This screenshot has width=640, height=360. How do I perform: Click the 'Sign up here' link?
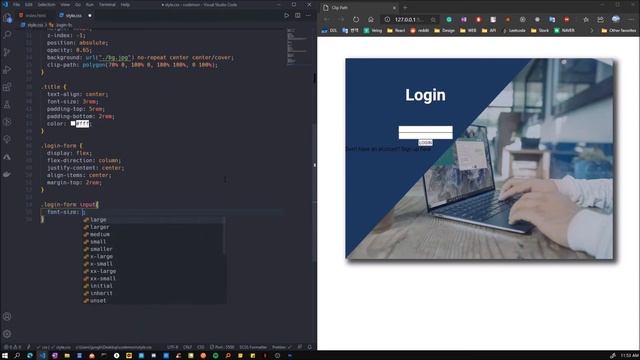[416, 149]
